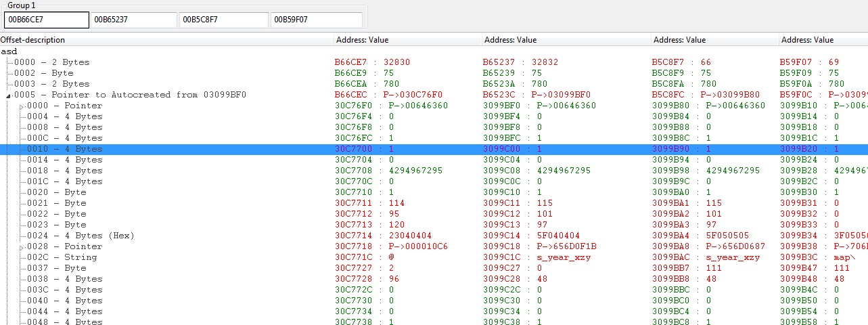The image size is (868, 325).
Task: Click into the 00B59F07 address field
Action: pyautogui.click(x=316, y=20)
